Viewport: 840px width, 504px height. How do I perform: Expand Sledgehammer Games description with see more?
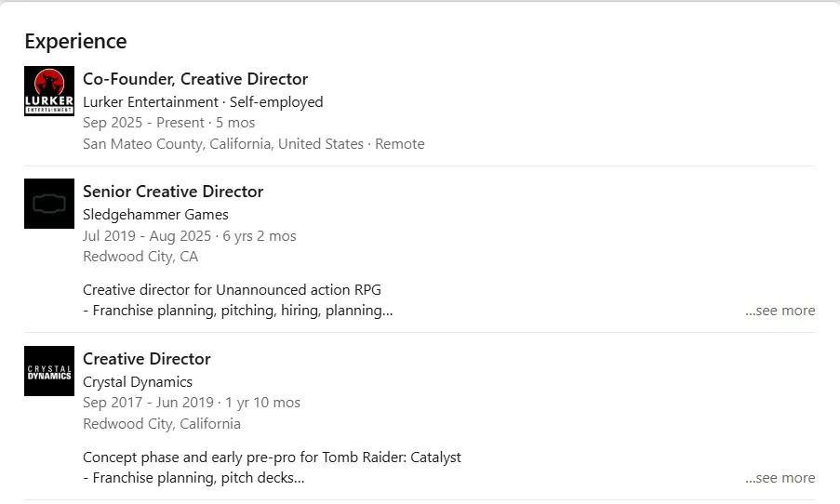780,311
